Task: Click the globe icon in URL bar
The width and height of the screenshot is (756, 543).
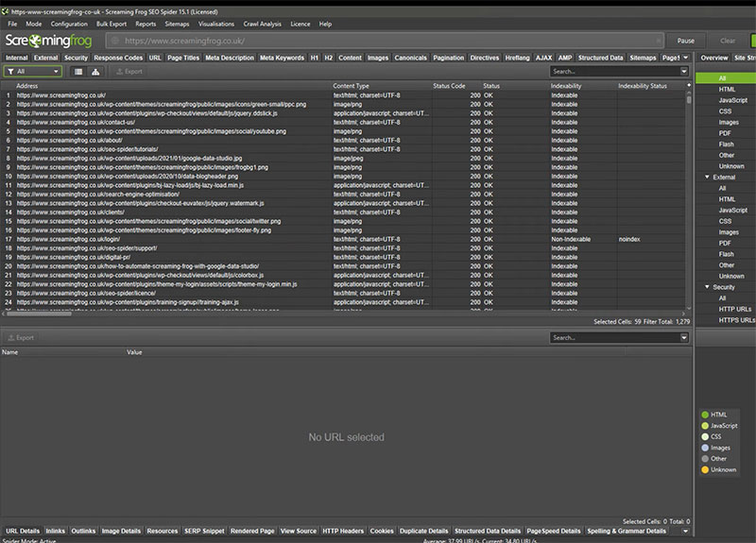Action: [115, 41]
